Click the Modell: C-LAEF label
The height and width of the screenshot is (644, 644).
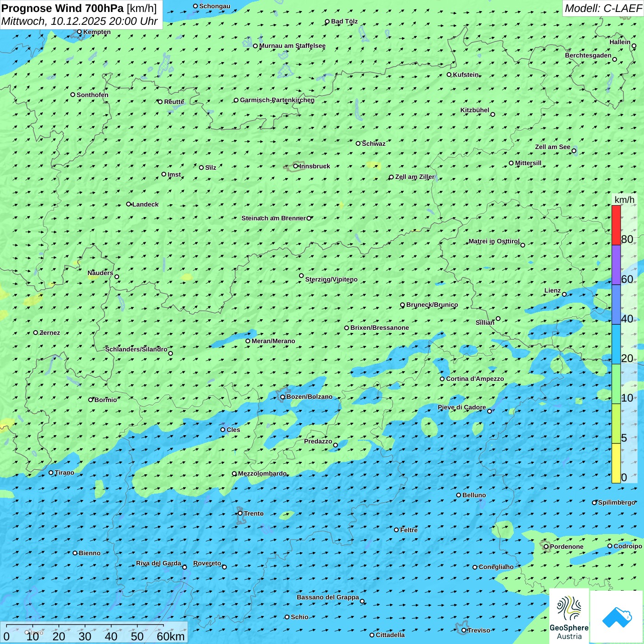603,8
